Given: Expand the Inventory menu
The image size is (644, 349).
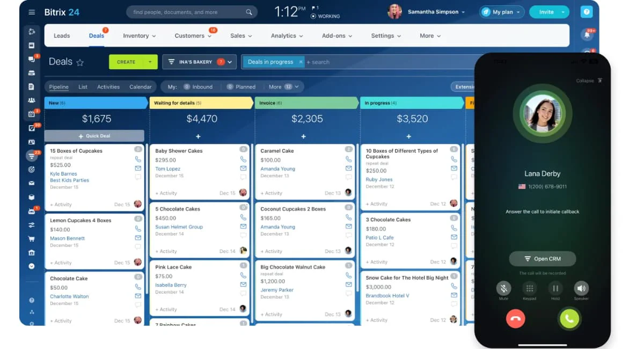Looking at the screenshot, I should point(140,36).
